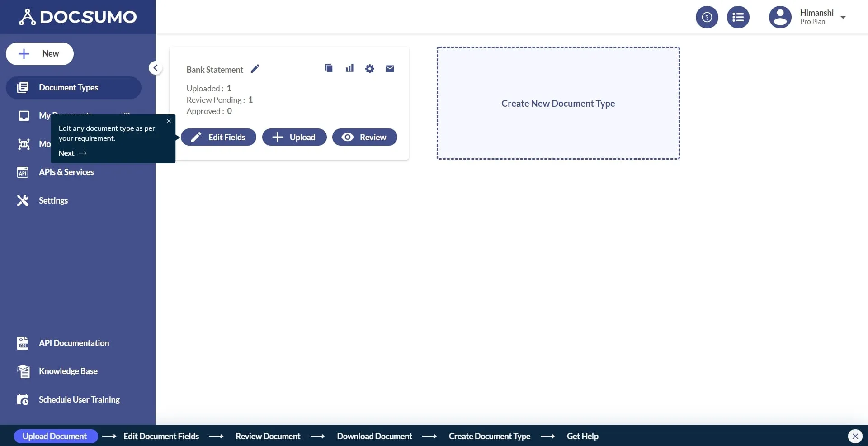Select the Settings wrench icon
The height and width of the screenshot is (446, 868).
click(x=23, y=200)
